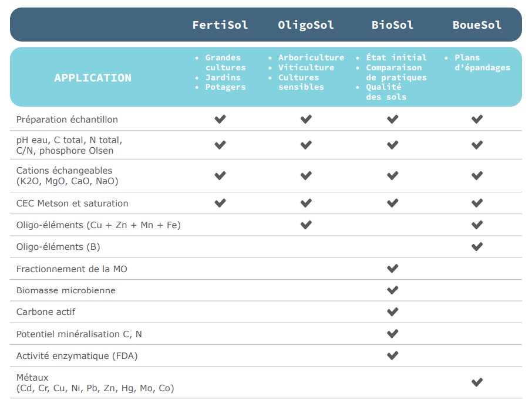
Task: Click the BioSol checkmark for Fractionnement de la MO
Action: [x=393, y=269]
